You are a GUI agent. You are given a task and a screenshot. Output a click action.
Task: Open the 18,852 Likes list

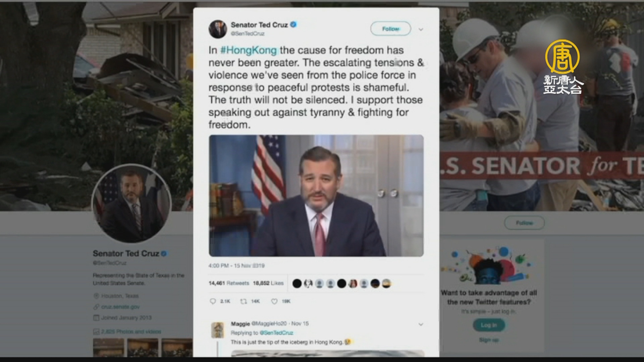pos(268,283)
